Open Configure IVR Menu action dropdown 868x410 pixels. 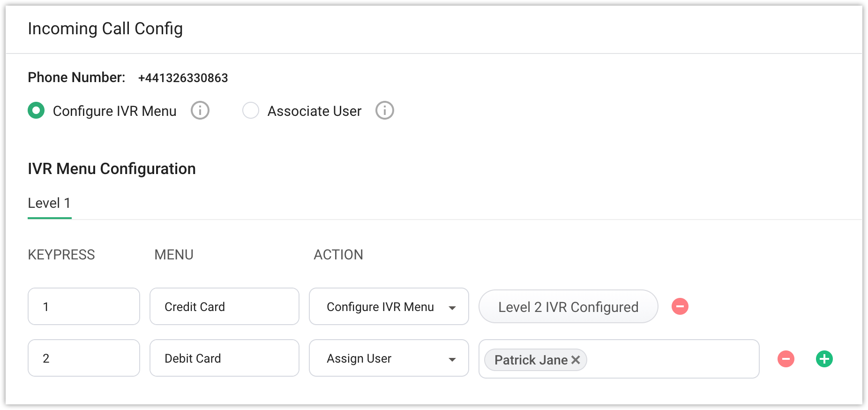pos(389,307)
